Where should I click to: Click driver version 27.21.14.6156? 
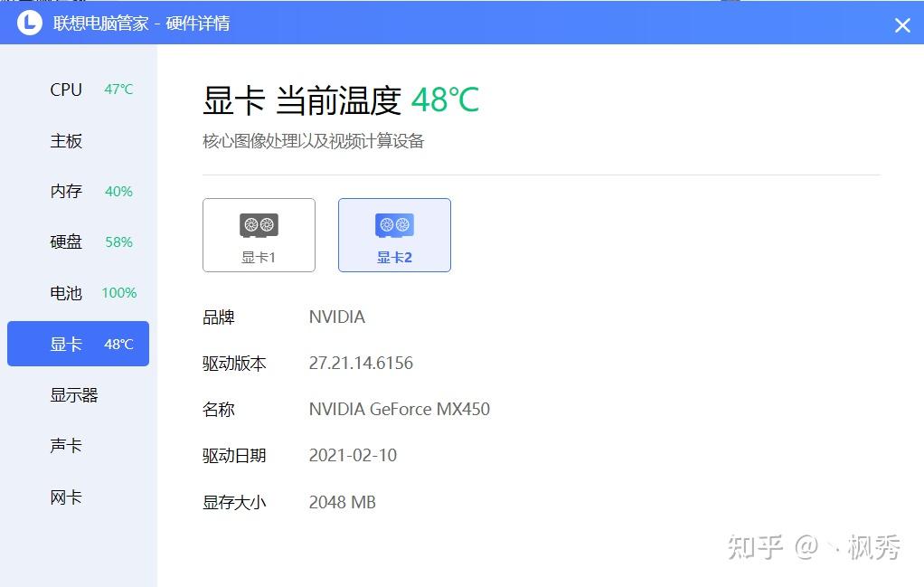click(361, 363)
